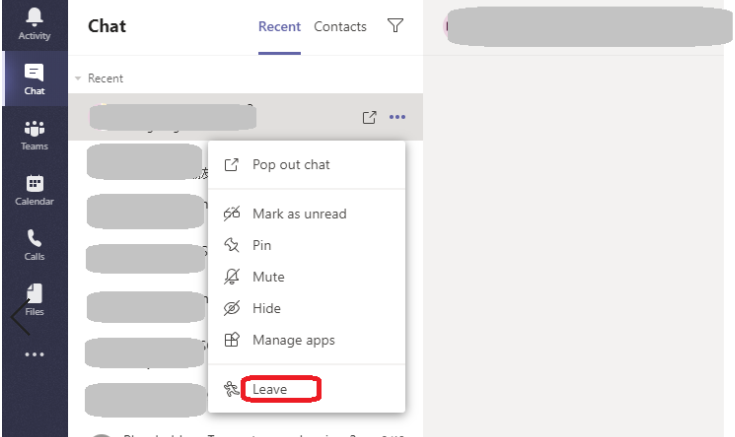Screen dimensions: 735x437
Task: Choose Pin from context menu
Action: [x=307, y=245]
